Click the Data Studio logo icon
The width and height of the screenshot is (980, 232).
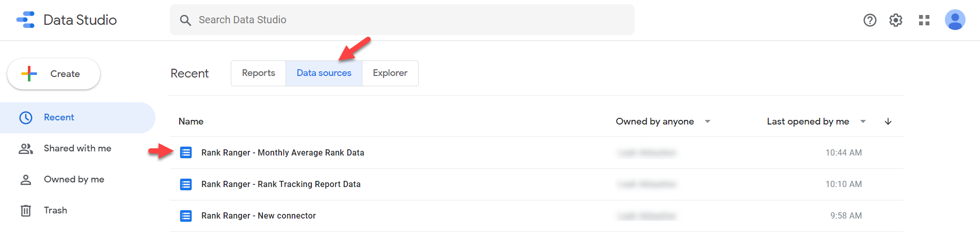click(x=26, y=20)
